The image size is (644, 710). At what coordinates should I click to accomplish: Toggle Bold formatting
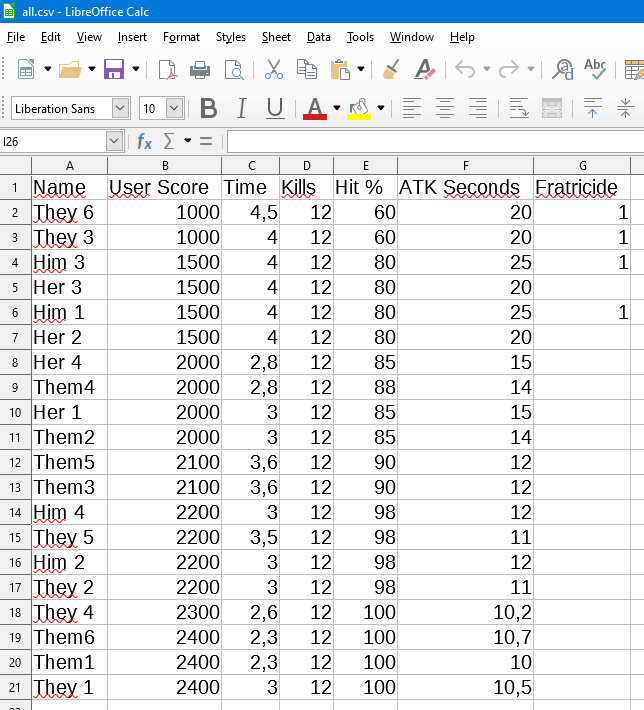tap(208, 108)
